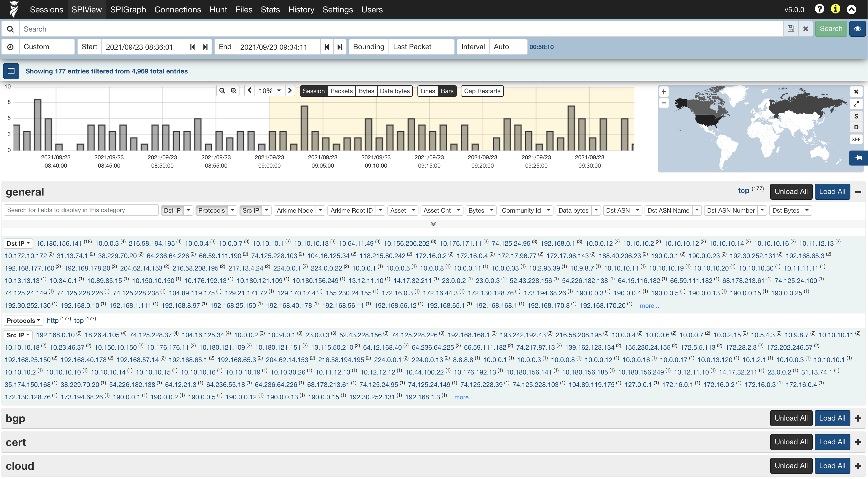The height and width of the screenshot is (479, 868).
Task: Click the eye views icon
Action: 857,29
